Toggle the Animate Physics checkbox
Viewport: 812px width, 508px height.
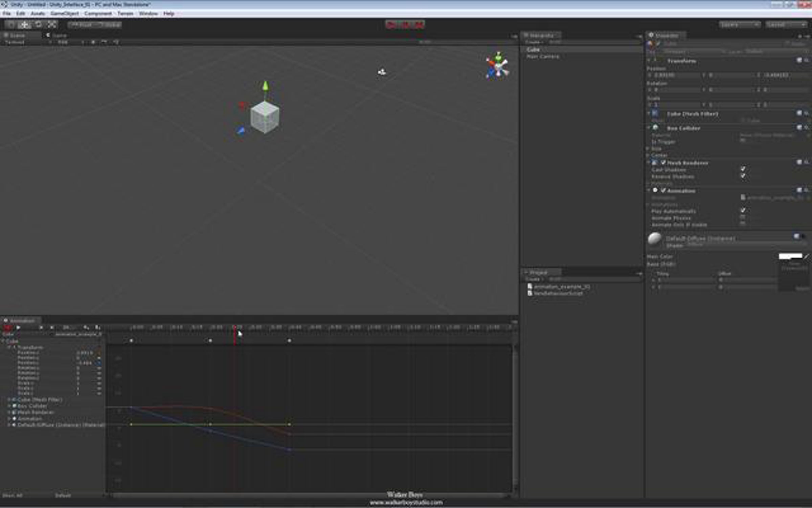[743, 217]
